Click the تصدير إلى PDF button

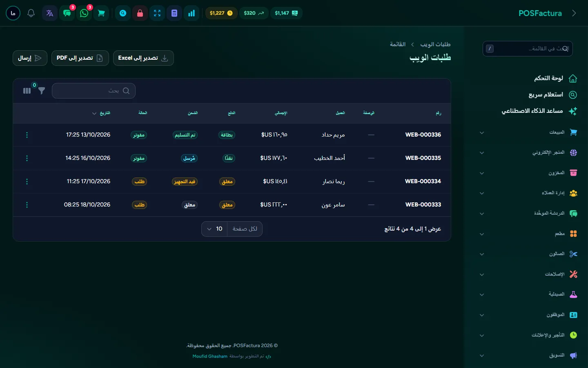tap(80, 58)
